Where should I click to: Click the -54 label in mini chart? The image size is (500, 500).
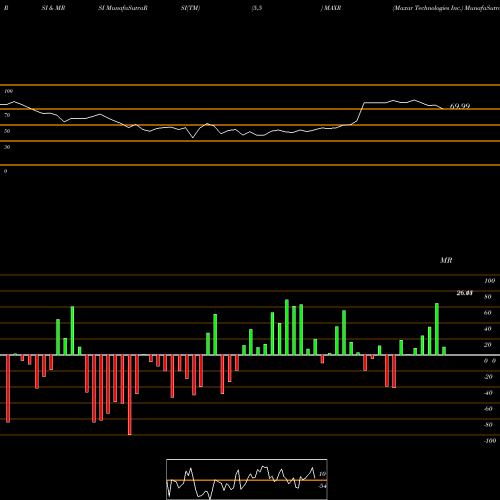(x=322, y=486)
